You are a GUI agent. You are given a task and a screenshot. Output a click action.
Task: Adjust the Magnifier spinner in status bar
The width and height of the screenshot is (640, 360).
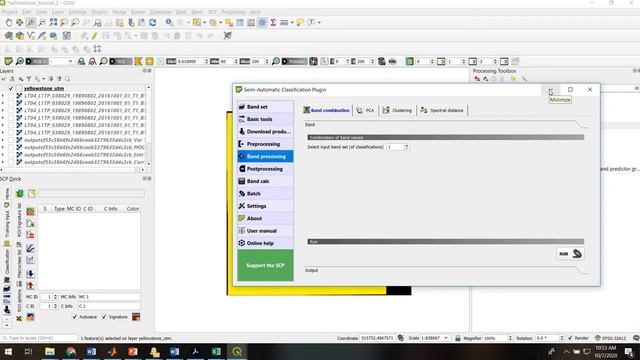[510, 338]
